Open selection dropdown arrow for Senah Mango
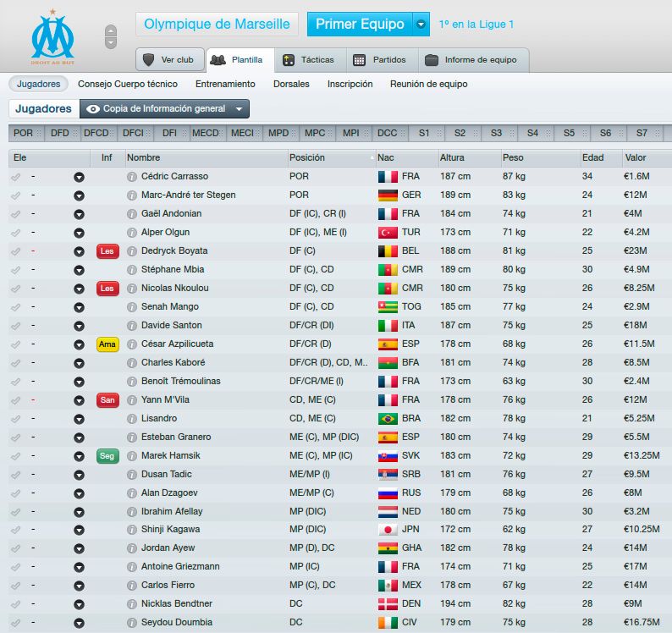Screen dimensions: 672x633 pyautogui.click(x=79, y=307)
